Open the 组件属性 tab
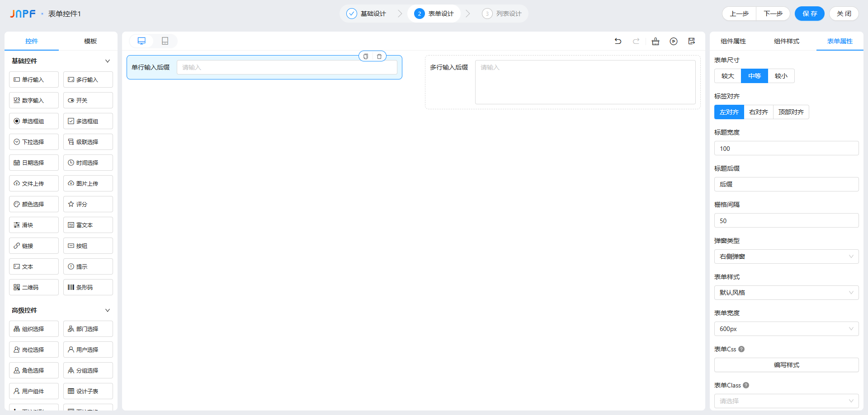Image resolution: width=868 pixels, height=415 pixels. 733,41
